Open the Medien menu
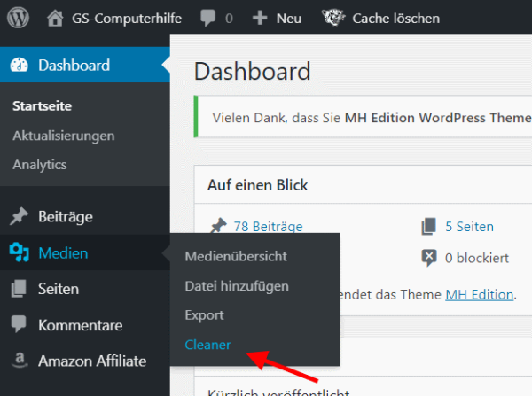532x396 pixels. (63, 253)
